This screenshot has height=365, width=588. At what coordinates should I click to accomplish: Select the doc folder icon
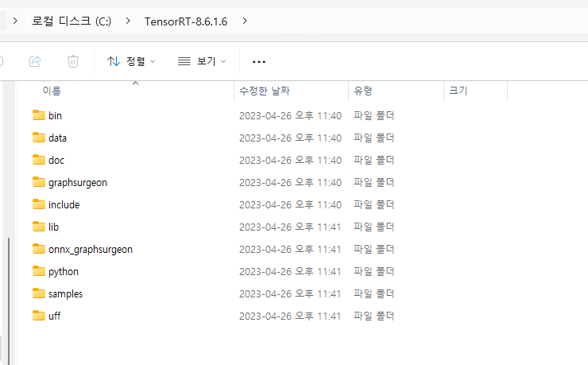pos(39,160)
